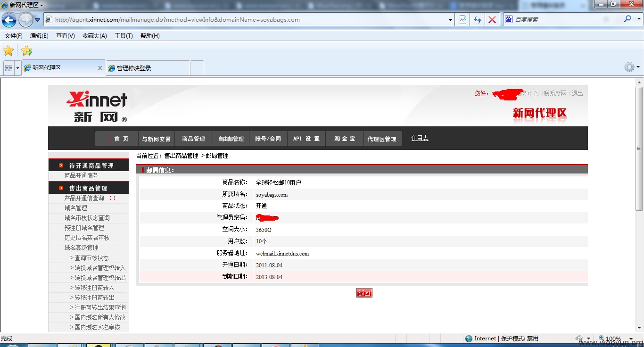Viewport: 644px width, 347px height.
Task: Expand the tab list dropdown arrow
Action: click(18, 68)
